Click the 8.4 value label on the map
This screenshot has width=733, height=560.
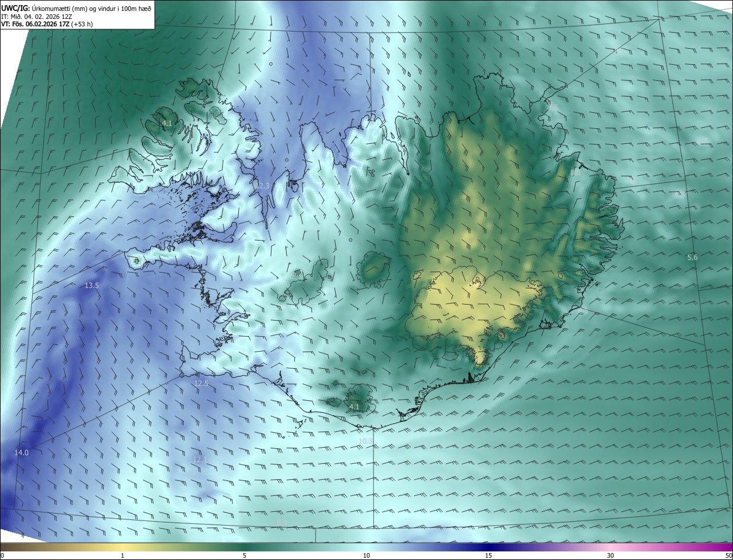pyautogui.click(x=282, y=522)
